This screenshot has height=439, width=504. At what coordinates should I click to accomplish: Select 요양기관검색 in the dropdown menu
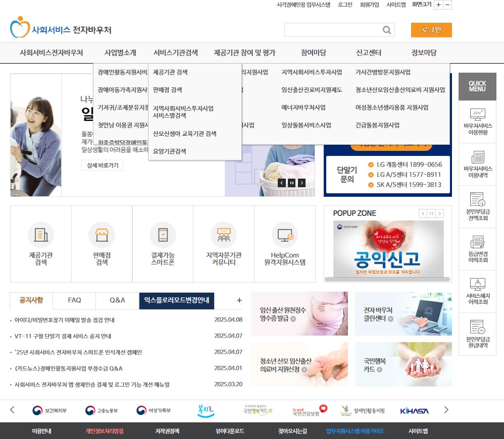pyautogui.click(x=170, y=151)
